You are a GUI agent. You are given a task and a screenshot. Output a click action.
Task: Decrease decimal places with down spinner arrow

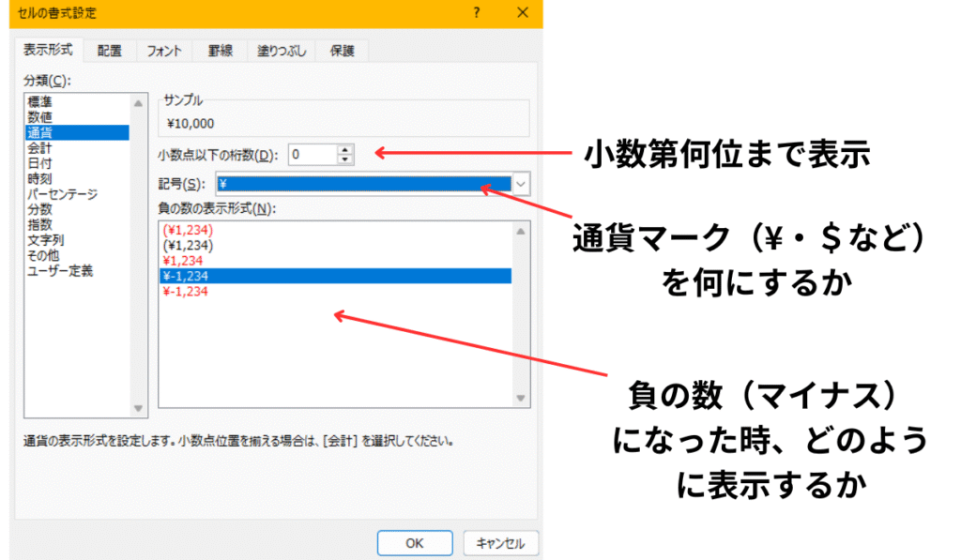(345, 159)
